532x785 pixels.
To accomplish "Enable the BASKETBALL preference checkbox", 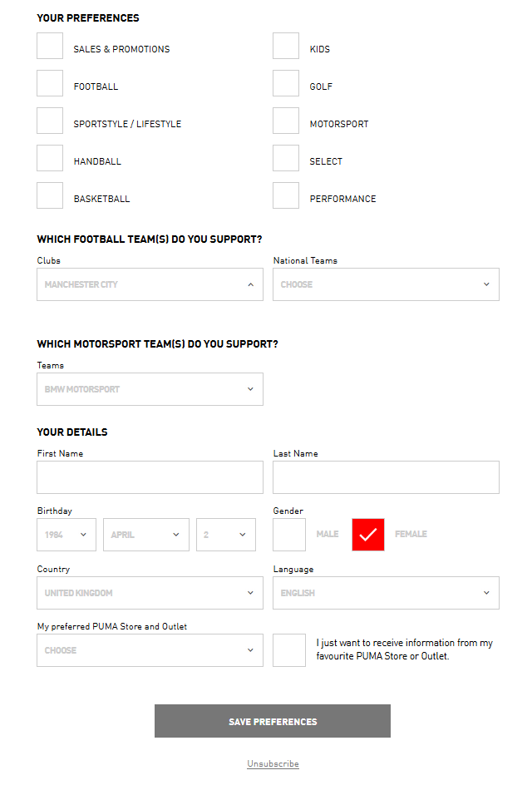I will [x=49, y=195].
